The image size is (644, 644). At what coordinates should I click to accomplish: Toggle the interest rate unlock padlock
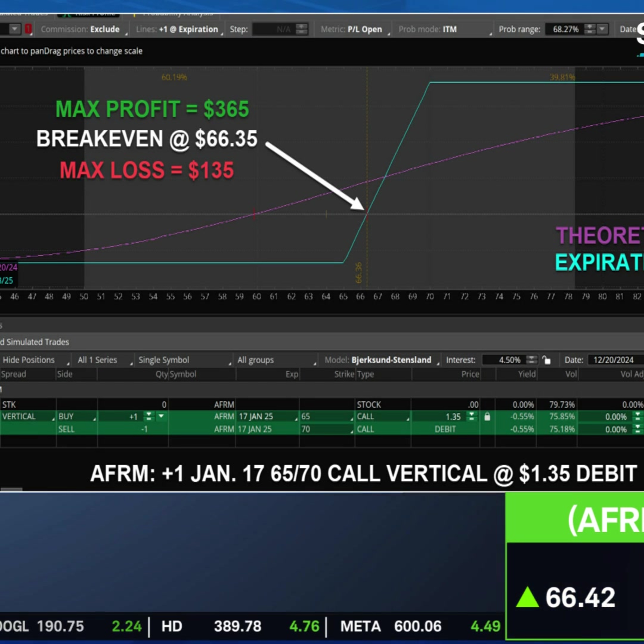546,360
